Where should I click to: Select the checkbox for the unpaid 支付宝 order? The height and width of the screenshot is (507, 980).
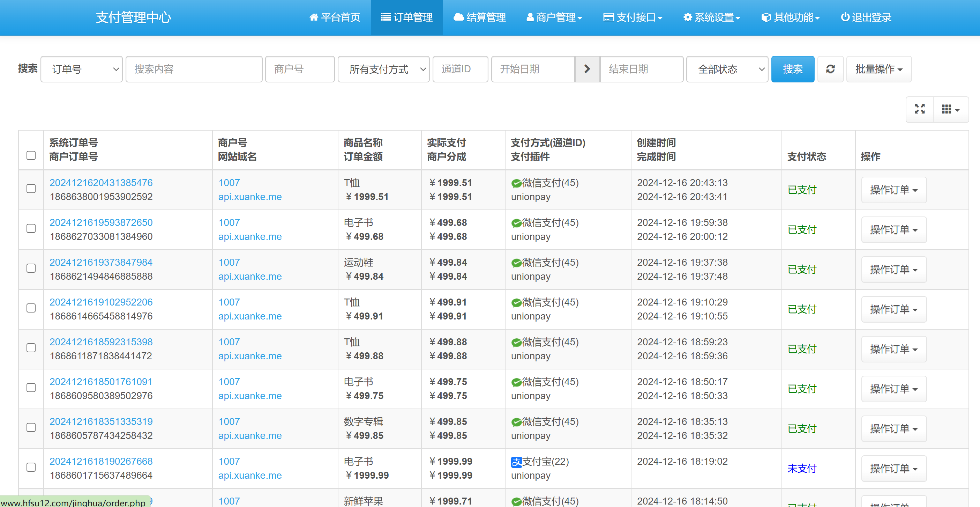click(31, 468)
